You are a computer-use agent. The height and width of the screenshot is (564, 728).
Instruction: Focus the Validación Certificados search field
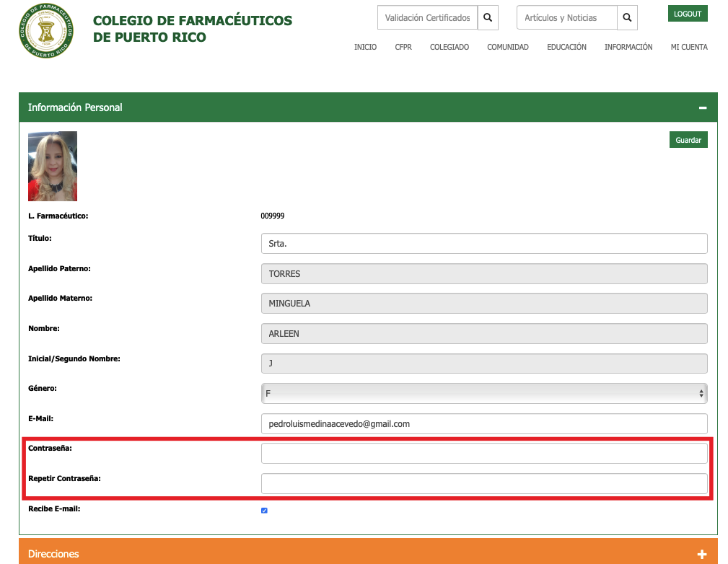pyautogui.click(x=427, y=18)
